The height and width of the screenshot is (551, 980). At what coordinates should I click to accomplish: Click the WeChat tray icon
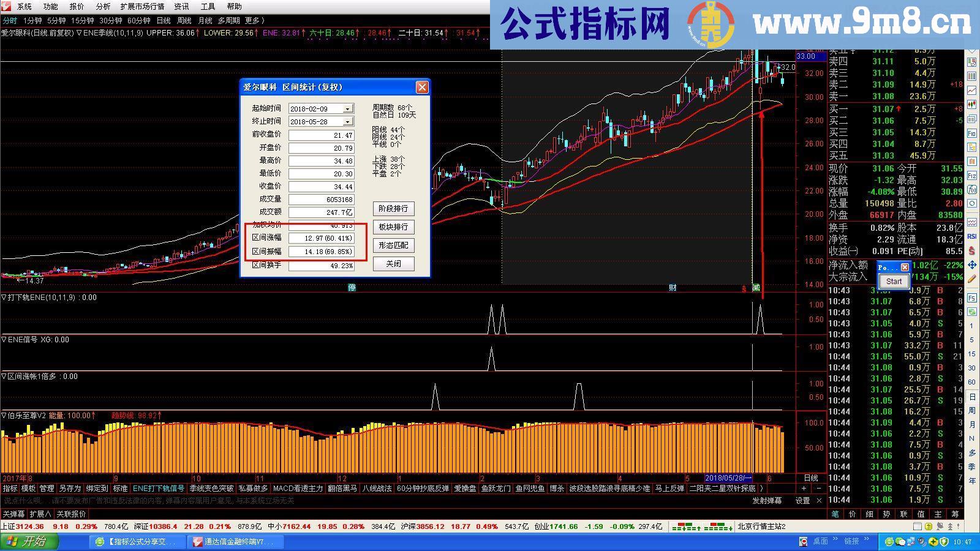point(900,542)
